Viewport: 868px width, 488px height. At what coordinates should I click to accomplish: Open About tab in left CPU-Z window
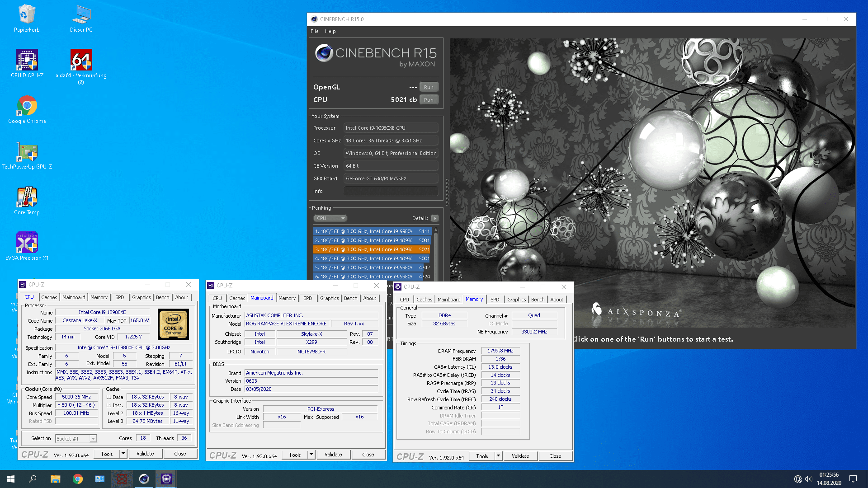tap(182, 297)
